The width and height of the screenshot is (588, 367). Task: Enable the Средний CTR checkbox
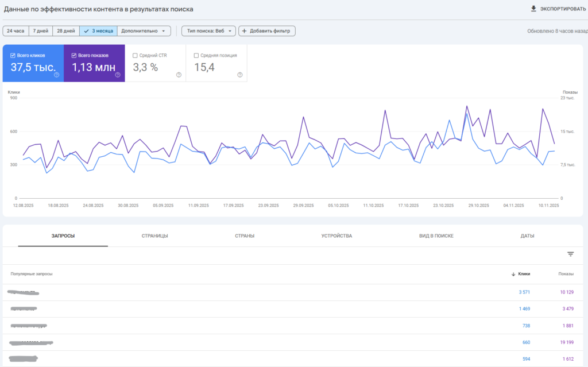134,55
